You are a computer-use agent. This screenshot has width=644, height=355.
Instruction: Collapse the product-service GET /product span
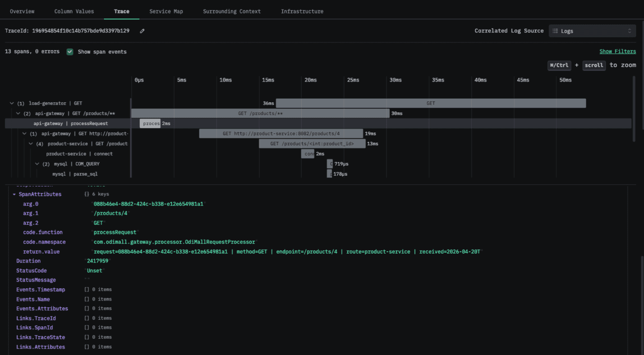[31, 144]
